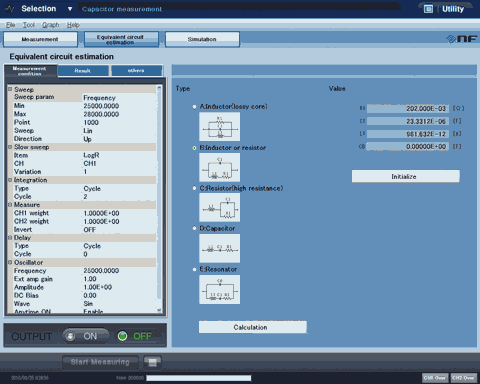Open the File menu
Screen dimensions: 480x384
(10, 25)
